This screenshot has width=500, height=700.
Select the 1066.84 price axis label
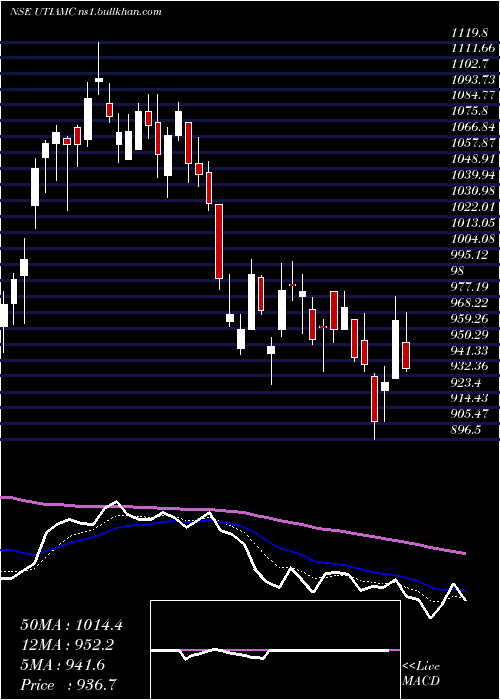[x=473, y=128]
